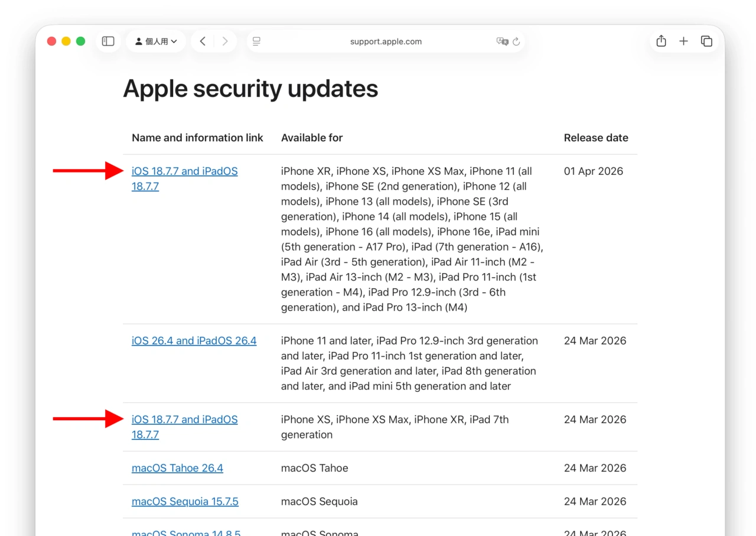Image resolution: width=756 pixels, height=536 pixels.
Task: Create a new tab with the plus icon
Action: (683, 41)
